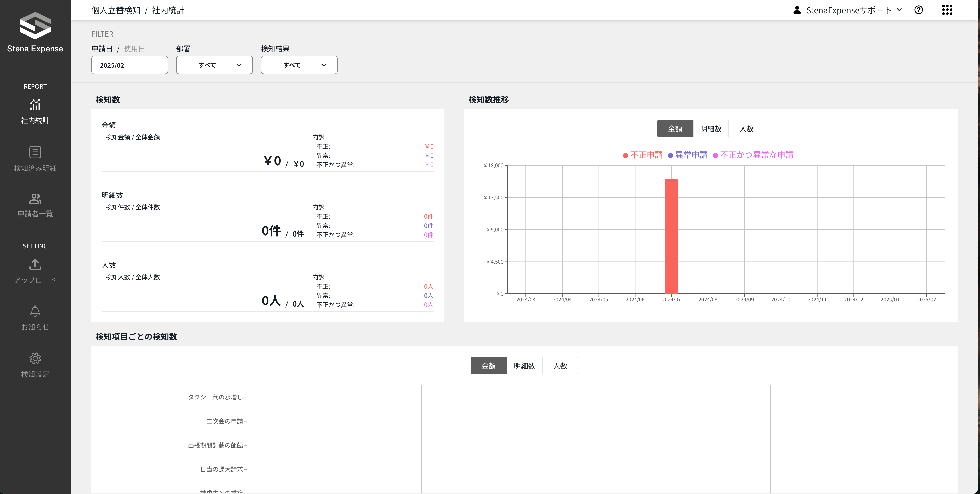The width and height of the screenshot is (980, 494).
Task: Switch 検知項目ごとの検知数 chart to 人数 tab
Action: click(x=560, y=366)
